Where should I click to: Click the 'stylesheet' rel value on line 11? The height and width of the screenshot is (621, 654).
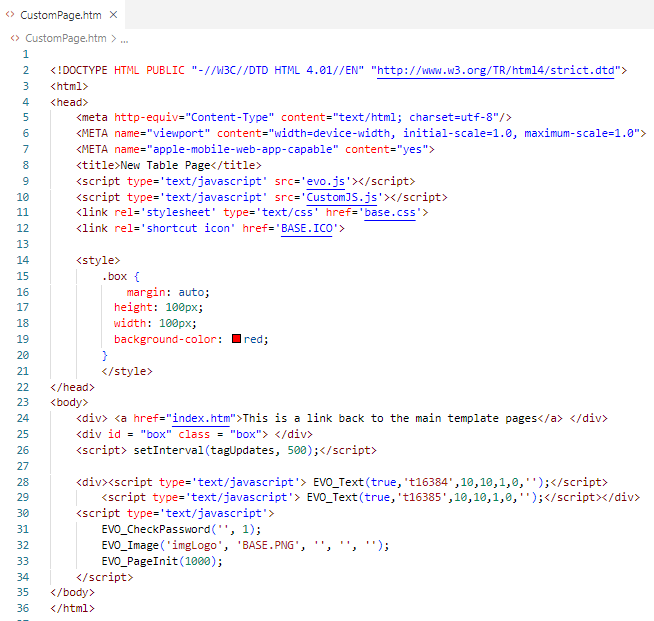[179, 213]
